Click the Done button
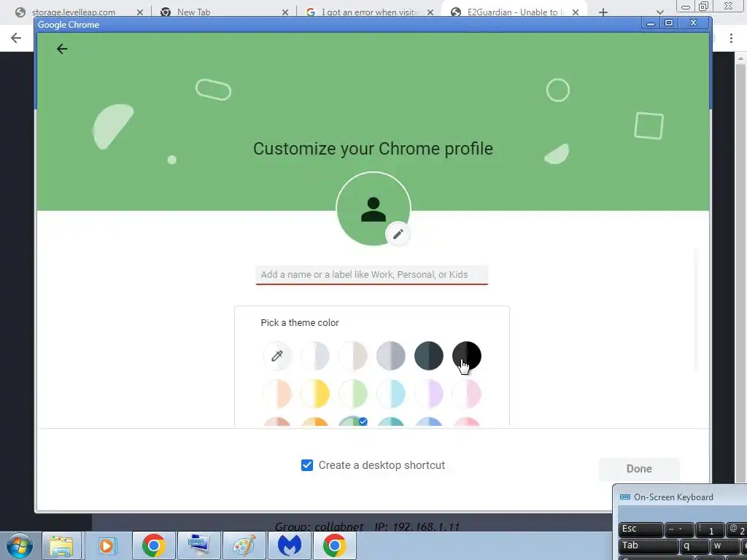 639,469
